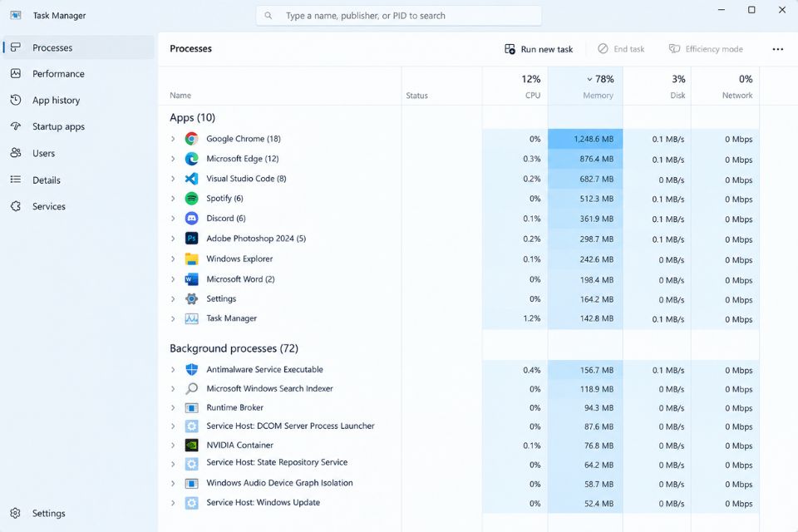Click the Microsoft Word icon
The height and width of the screenshot is (532, 798).
point(191,279)
